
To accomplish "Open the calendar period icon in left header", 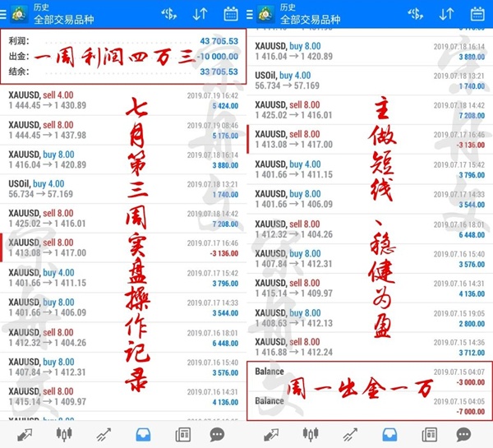I will click(231, 14).
